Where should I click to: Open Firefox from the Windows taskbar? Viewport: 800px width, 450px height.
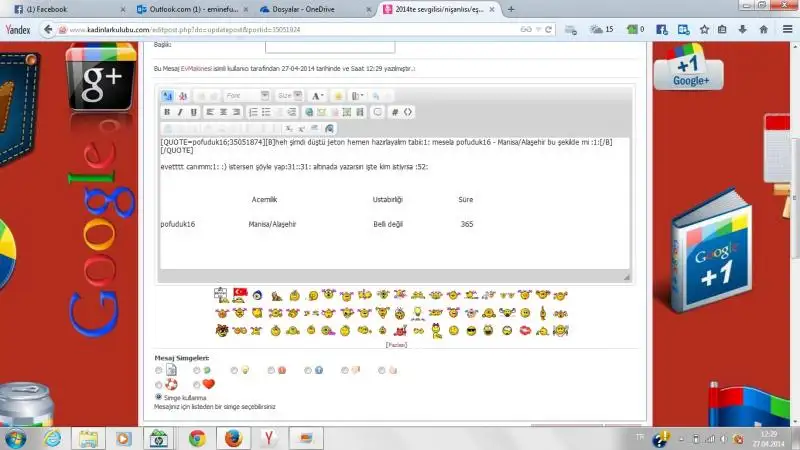[233, 438]
